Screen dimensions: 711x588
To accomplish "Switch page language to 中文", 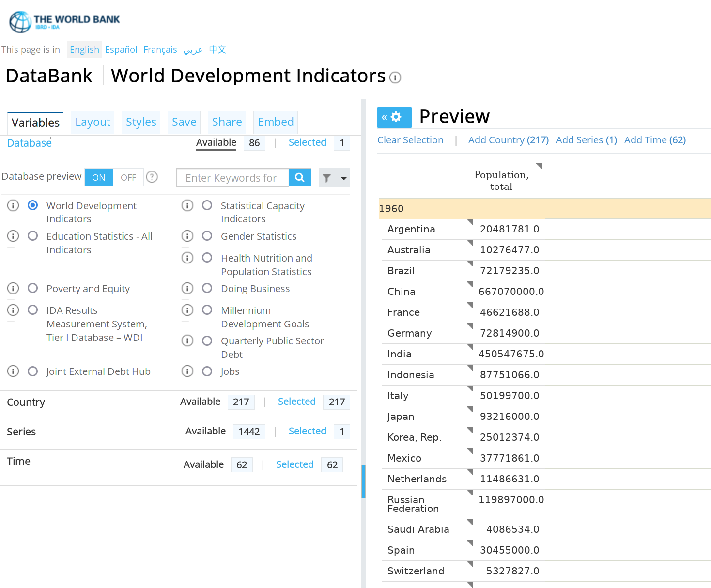I will pos(217,49).
